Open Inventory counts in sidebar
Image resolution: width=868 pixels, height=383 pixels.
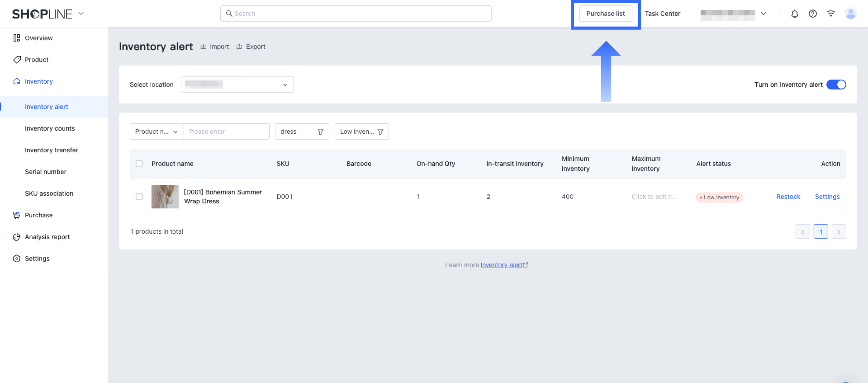[x=50, y=128]
